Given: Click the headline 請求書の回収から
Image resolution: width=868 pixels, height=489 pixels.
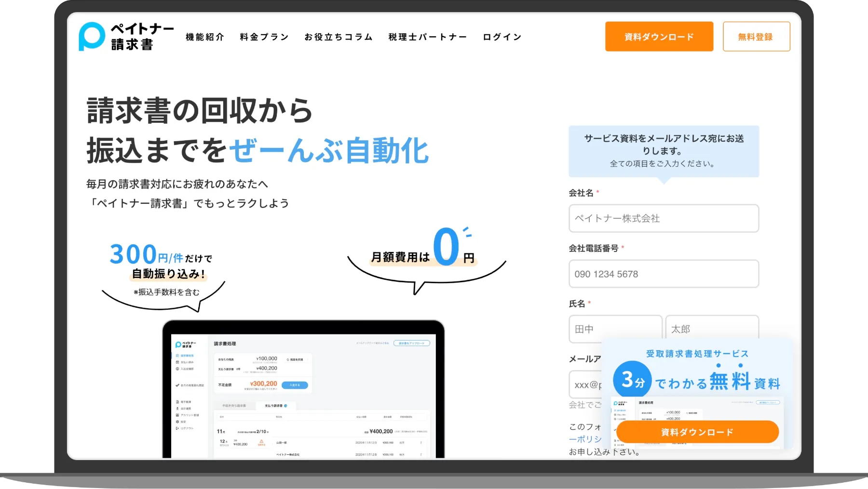Looking at the screenshot, I should pos(200,110).
